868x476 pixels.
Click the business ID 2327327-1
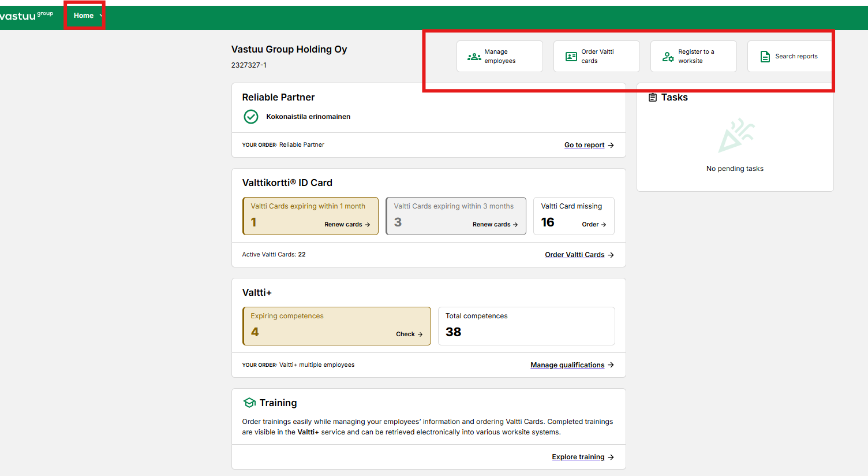249,65
